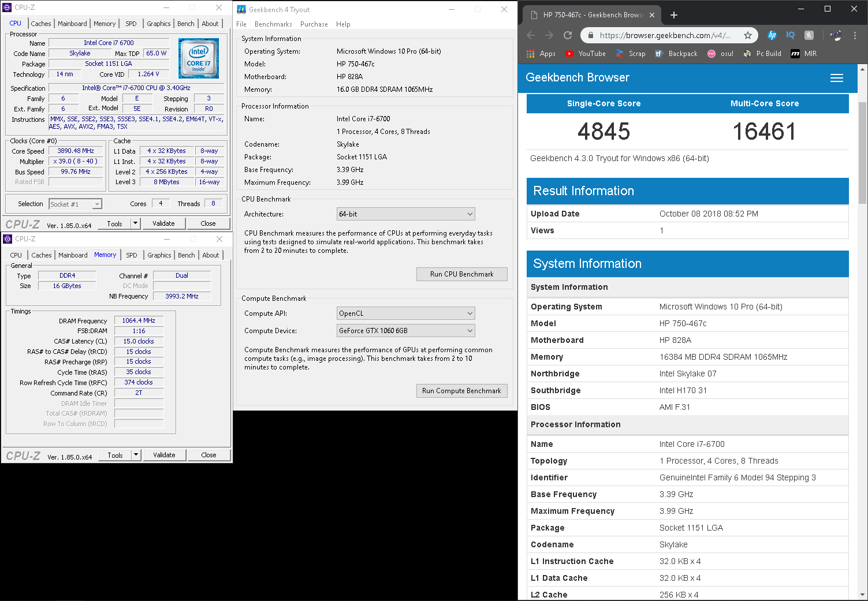
Task: Click the scrollbar down arrow in Chrome
Action: (x=863, y=595)
